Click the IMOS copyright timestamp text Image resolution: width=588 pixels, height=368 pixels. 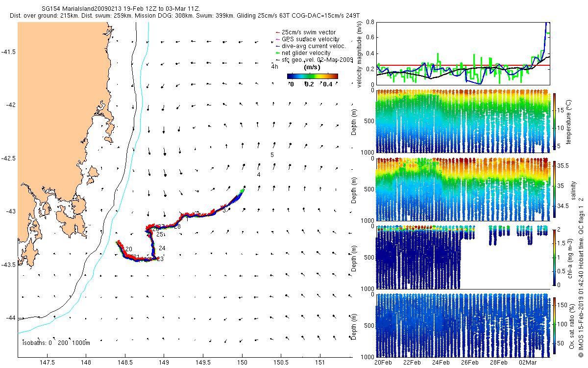581,276
